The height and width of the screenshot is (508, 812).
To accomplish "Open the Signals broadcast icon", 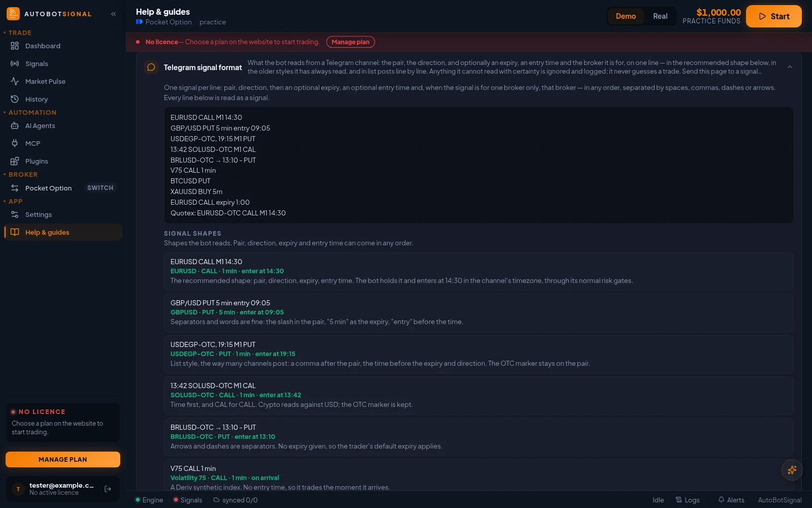I will click(x=15, y=63).
